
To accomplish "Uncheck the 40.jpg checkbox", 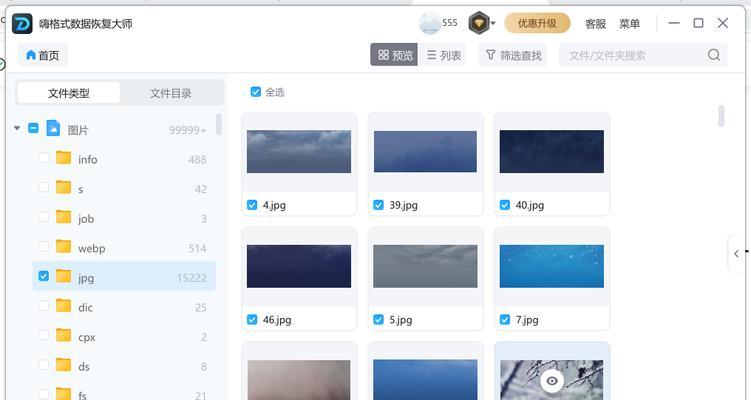I will click(505, 205).
